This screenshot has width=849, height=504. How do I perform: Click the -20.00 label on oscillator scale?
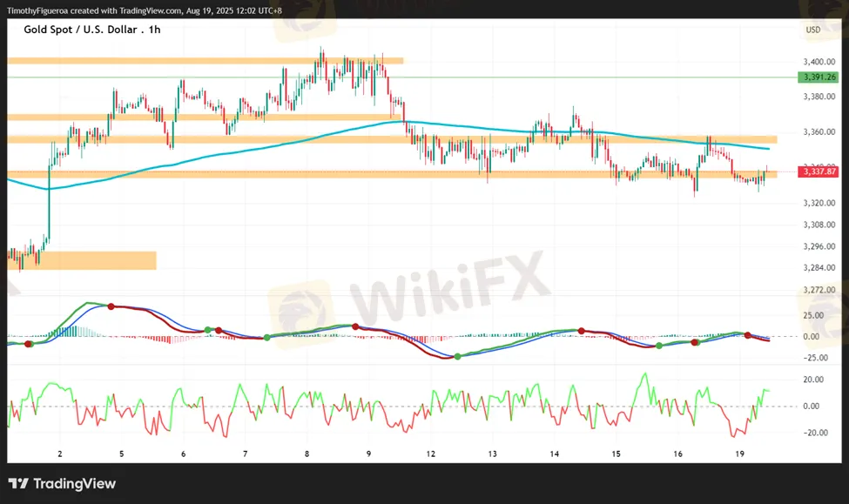[x=814, y=433]
